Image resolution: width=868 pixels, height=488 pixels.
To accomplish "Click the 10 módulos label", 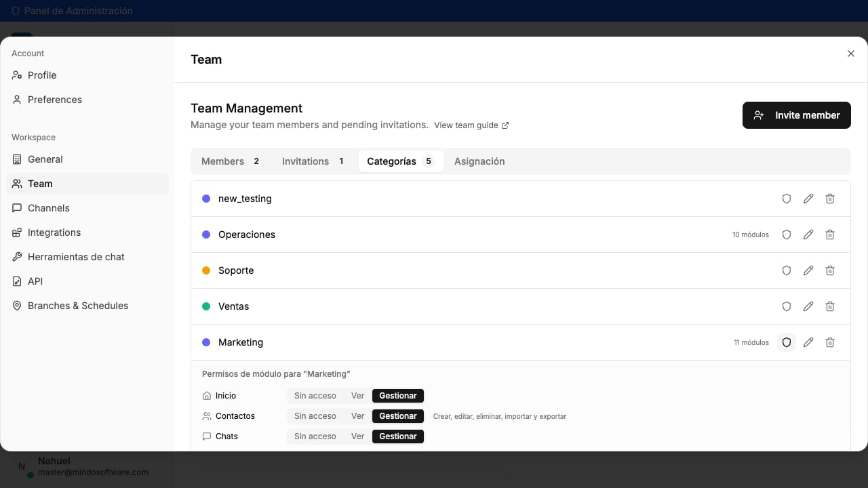I will tap(751, 235).
